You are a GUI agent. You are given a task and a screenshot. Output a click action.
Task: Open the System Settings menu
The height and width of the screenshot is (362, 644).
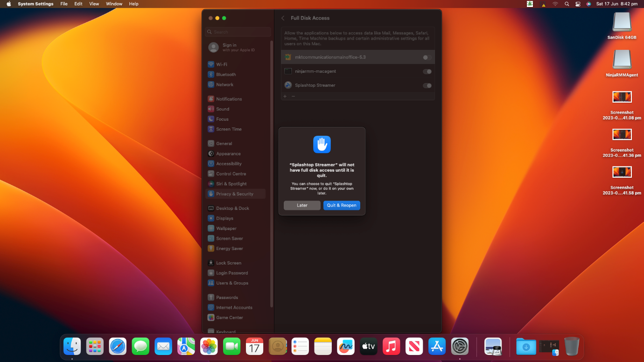pos(35,4)
